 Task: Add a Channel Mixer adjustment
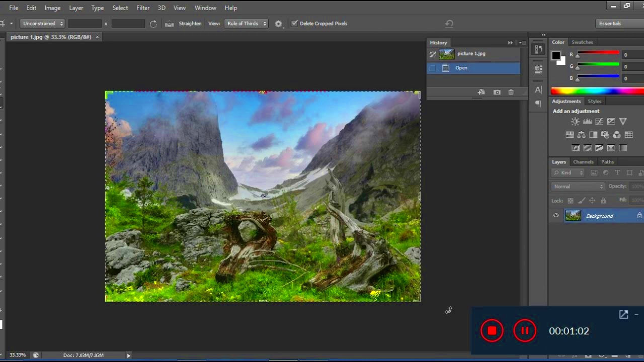[x=617, y=135]
